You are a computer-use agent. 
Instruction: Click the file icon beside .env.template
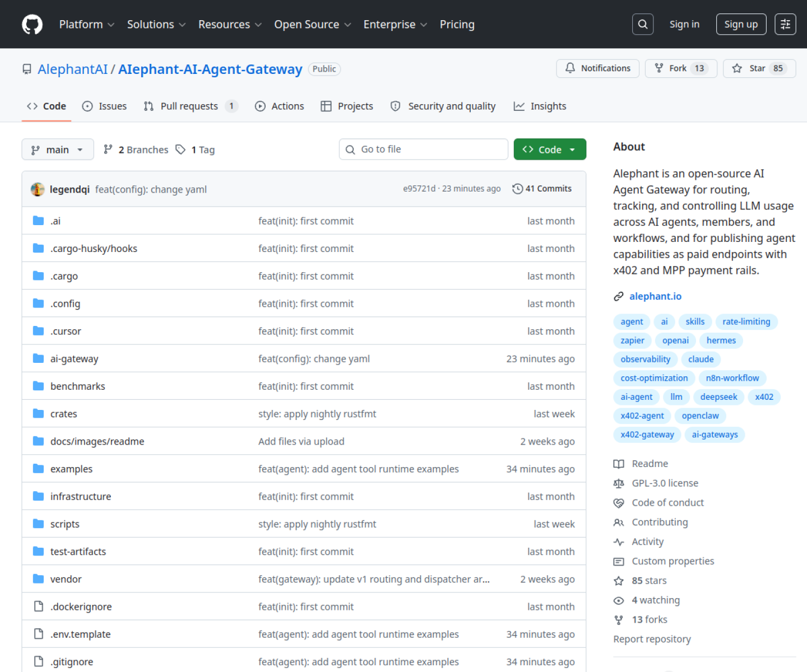(x=38, y=634)
